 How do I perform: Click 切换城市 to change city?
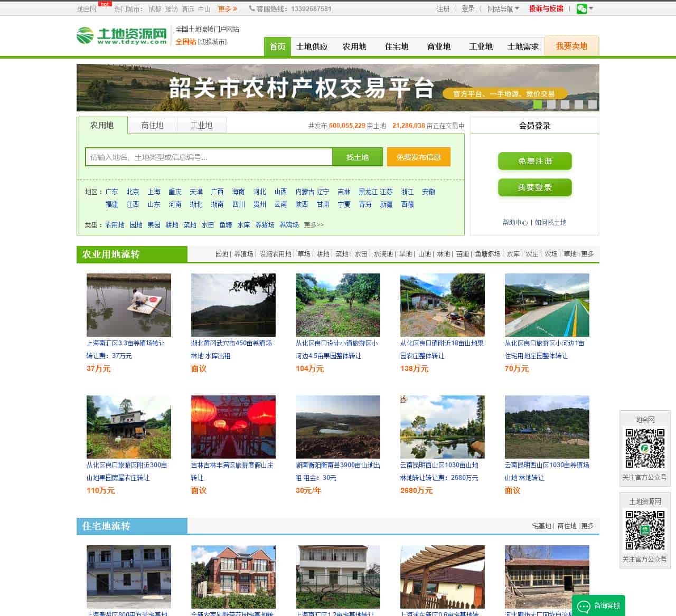click(x=212, y=42)
